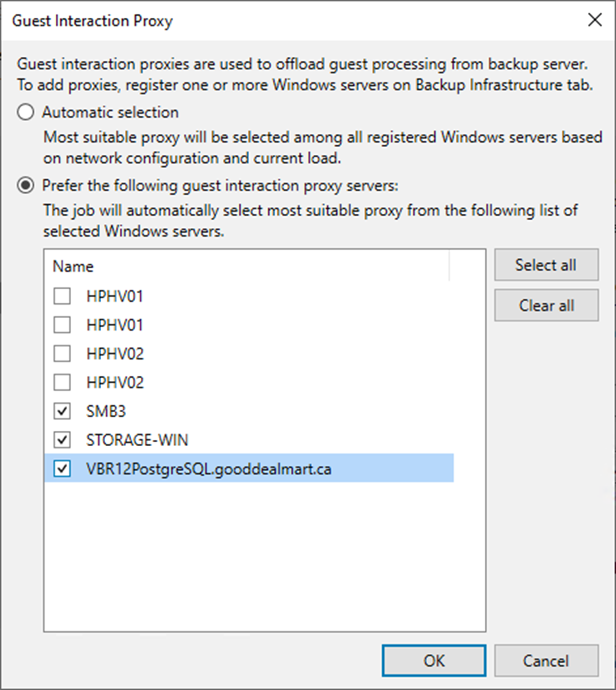Cancel the Guest Interaction Proxy dialog
Screen dimensions: 616x690
546,661
